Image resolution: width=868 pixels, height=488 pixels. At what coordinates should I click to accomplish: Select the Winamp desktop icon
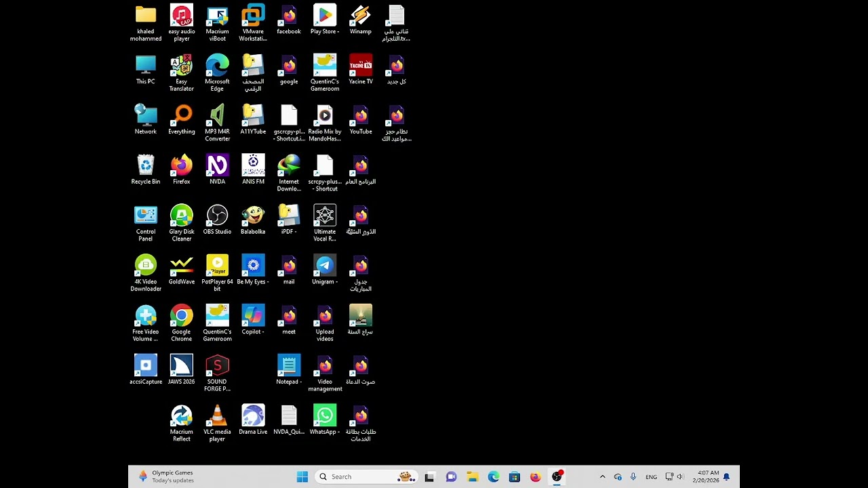[x=361, y=20]
